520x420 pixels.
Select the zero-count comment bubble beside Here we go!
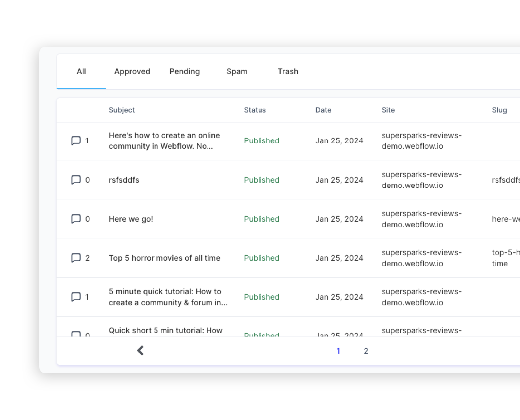pyautogui.click(x=76, y=219)
